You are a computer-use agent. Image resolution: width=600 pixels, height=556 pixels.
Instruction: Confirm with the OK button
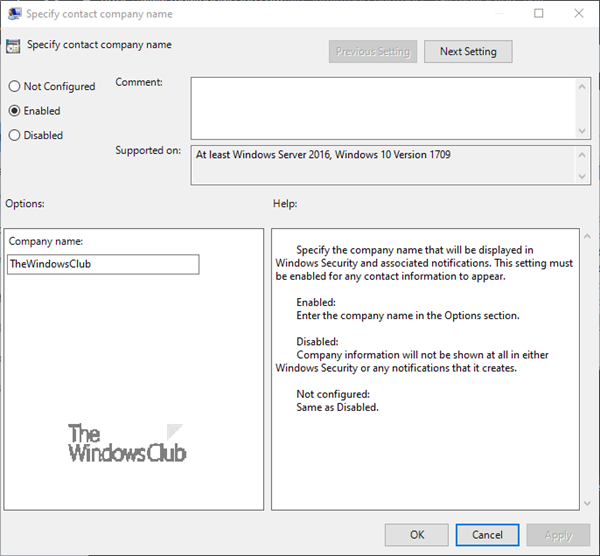click(x=417, y=535)
